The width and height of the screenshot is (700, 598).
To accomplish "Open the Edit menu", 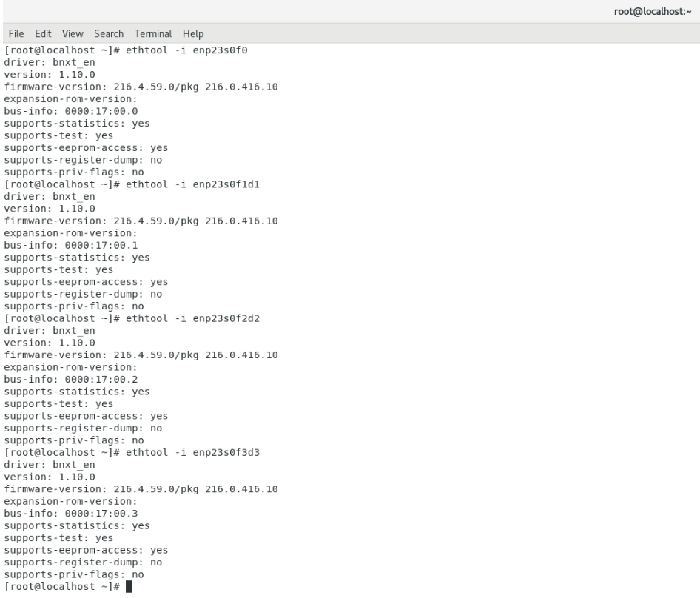I will click(43, 34).
